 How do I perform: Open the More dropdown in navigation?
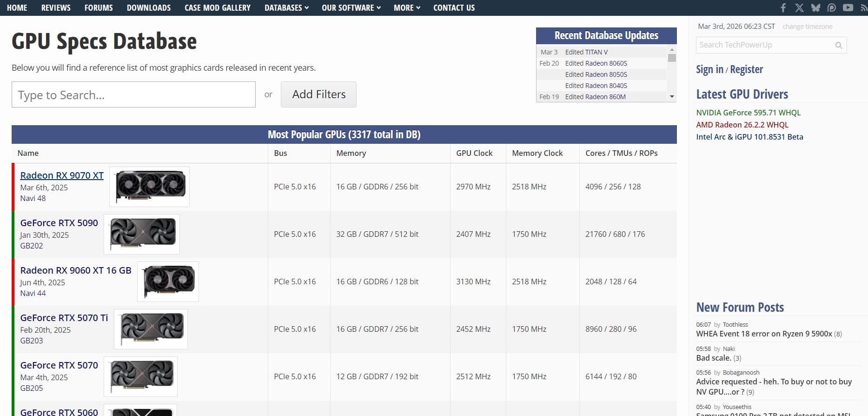pyautogui.click(x=407, y=8)
